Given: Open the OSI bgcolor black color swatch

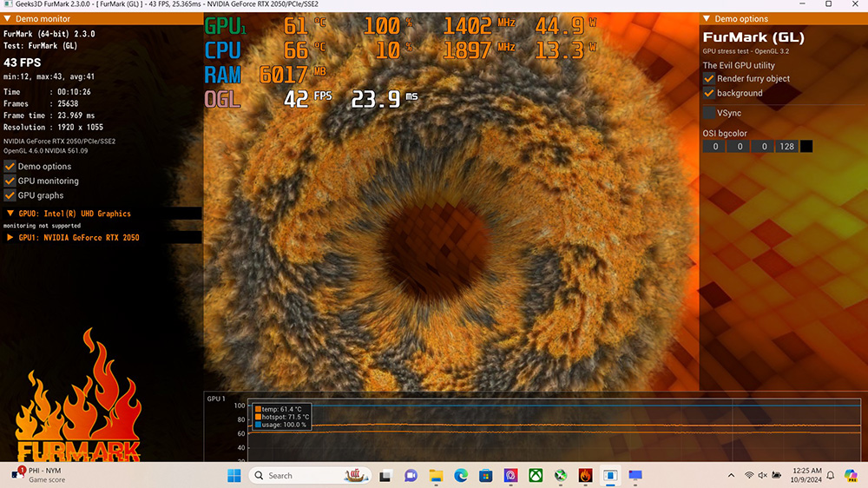Looking at the screenshot, I should (806, 146).
